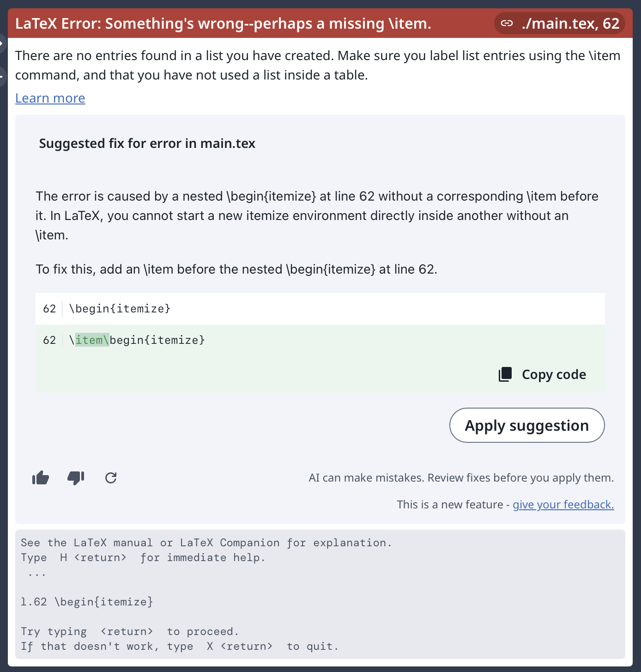
Task: Click the cropped horizontal-arrows pane toggle below it
Action: tap(2, 76)
